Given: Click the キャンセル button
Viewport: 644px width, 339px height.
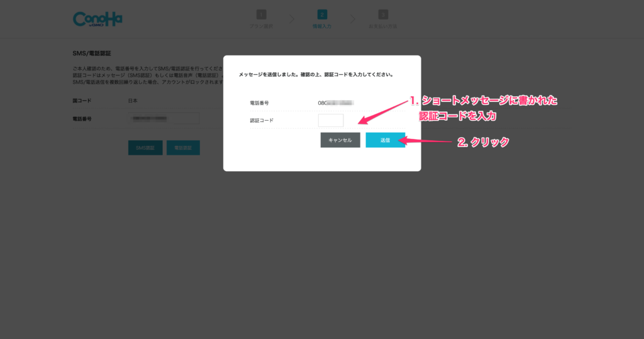Looking at the screenshot, I should click(x=340, y=140).
